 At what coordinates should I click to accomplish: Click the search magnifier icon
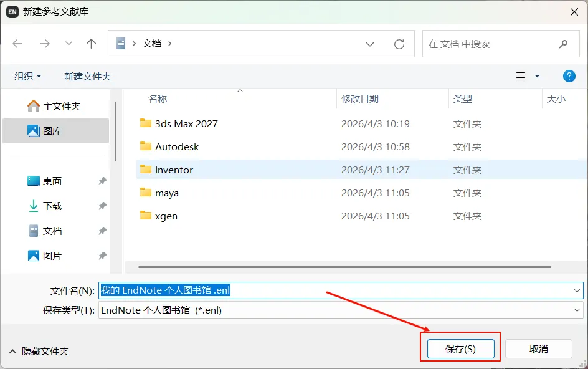click(563, 44)
